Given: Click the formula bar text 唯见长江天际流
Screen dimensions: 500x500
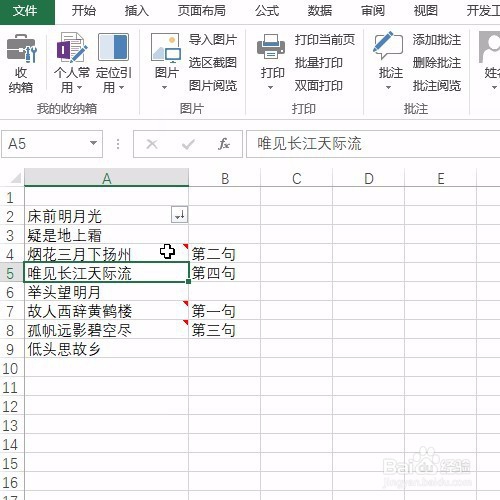Looking at the screenshot, I should coord(309,144).
